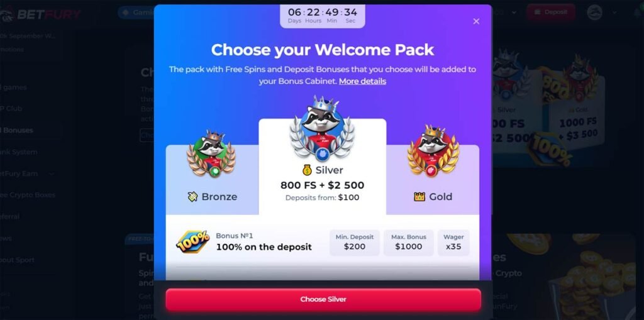Open the balance currency dropdown chevron
The width and height of the screenshot is (644, 320).
(x=514, y=13)
